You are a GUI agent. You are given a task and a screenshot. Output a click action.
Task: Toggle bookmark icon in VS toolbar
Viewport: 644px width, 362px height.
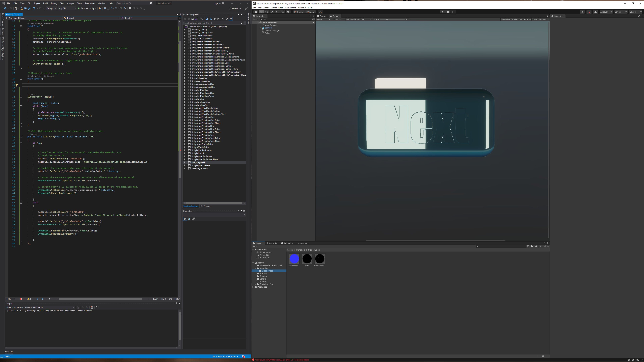point(130,9)
